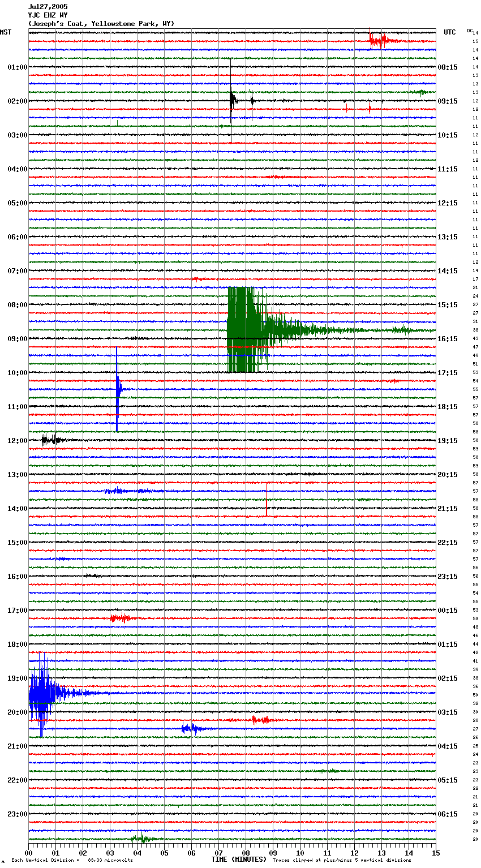Click the 05 minute tick label on bottom axis
The width and height of the screenshot is (481, 868).
coord(164,853)
